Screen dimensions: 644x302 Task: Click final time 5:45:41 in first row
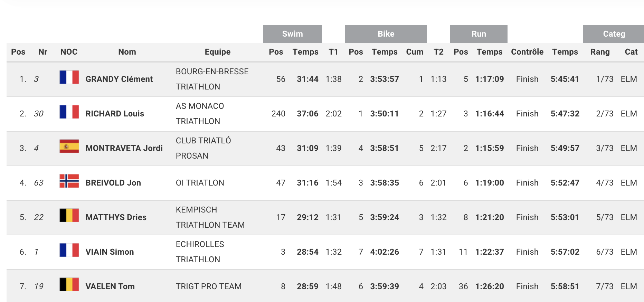[565, 79]
